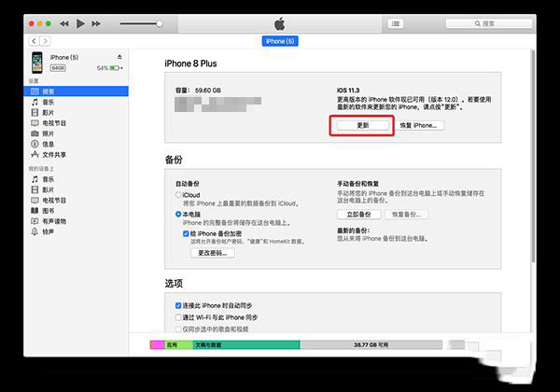Toggle 给 iPhone 备份加密 checkbox
The width and height of the screenshot is (560, 392).
(186, 234)
